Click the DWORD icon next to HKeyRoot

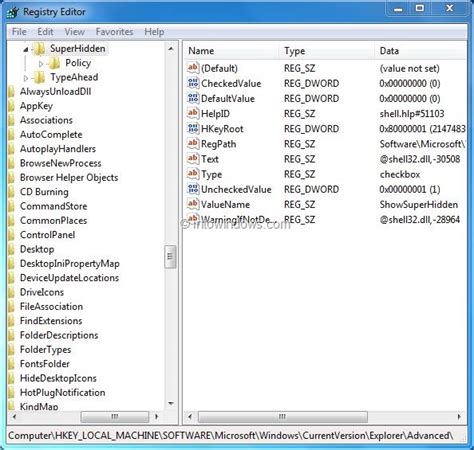click(193, 129)
